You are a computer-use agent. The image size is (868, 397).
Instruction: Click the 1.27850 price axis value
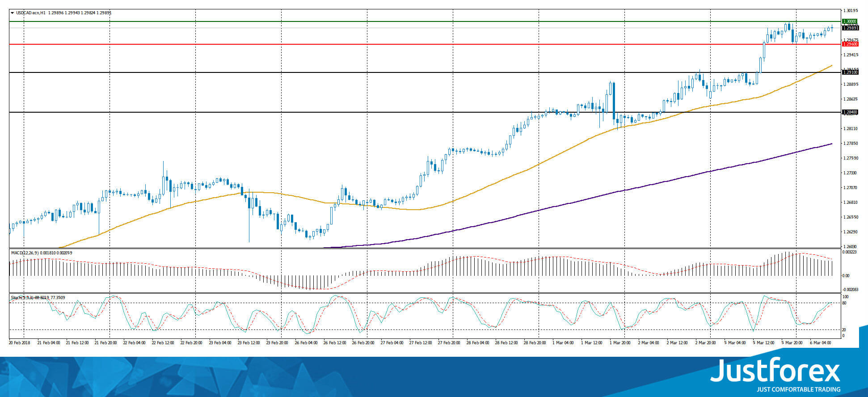pyautogui.click(x=850, y=144)
